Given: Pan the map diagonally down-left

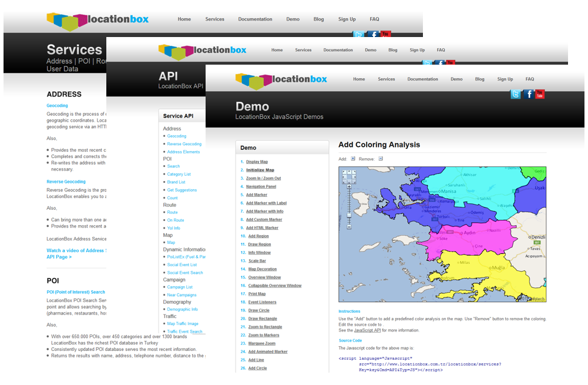Looking at the screenshot, I should tap(344, 181).
